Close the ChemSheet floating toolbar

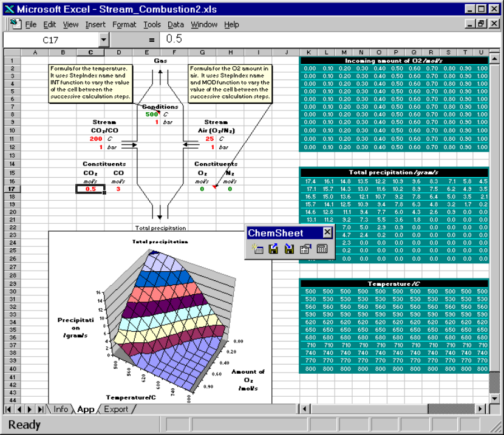pyautogui.click(x=327, y=233)
